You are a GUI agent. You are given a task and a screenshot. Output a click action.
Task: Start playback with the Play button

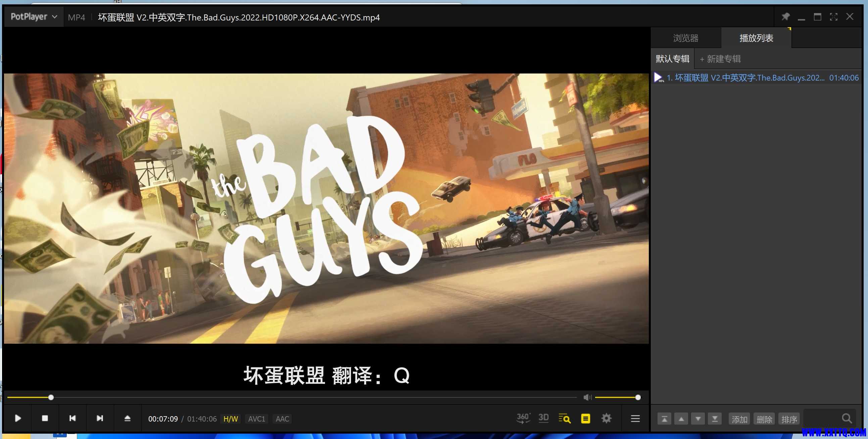pos(18,419)
